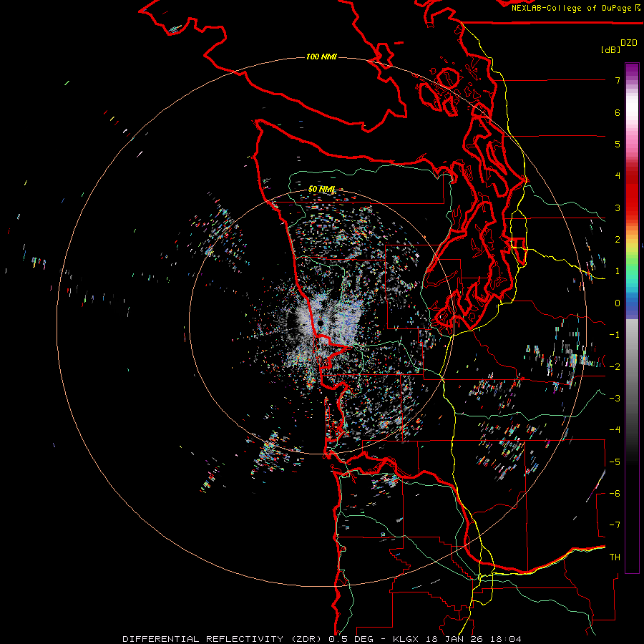Click the 0 value on the color scale

tap(618, 303)
